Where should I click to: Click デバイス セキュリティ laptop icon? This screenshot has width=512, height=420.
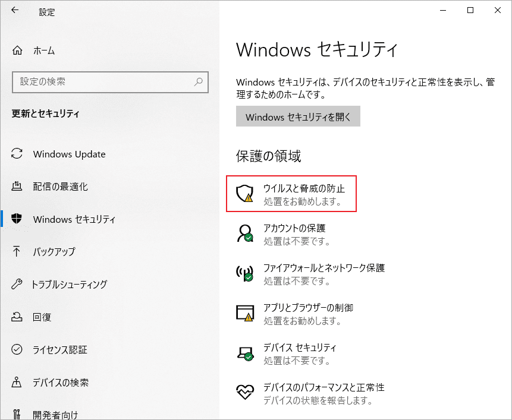click(245, 353)
